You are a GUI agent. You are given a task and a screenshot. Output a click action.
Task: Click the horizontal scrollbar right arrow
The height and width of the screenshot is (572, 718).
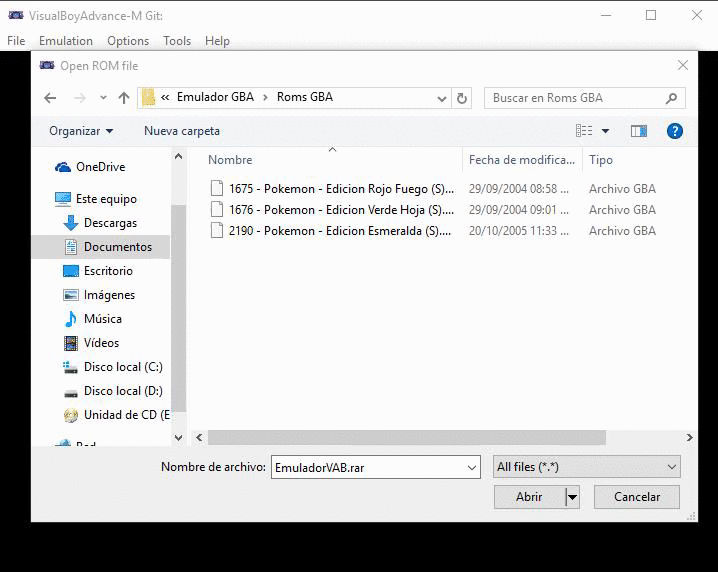click(690, 438)
